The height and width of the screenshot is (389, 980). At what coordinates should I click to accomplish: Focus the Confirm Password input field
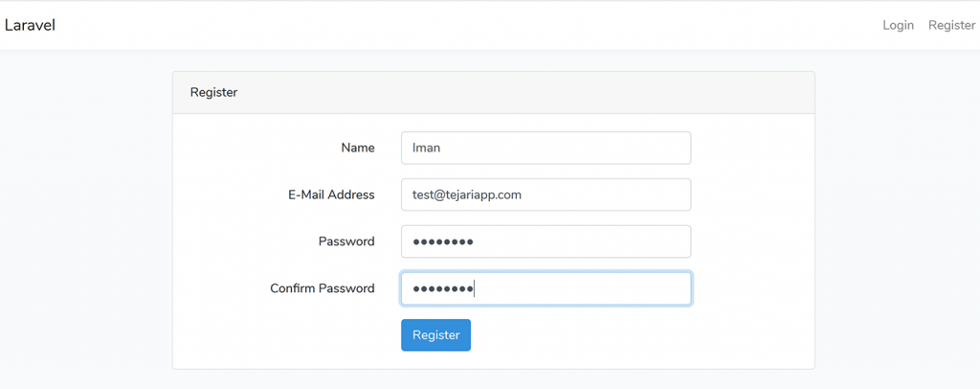tap(574, 288)
